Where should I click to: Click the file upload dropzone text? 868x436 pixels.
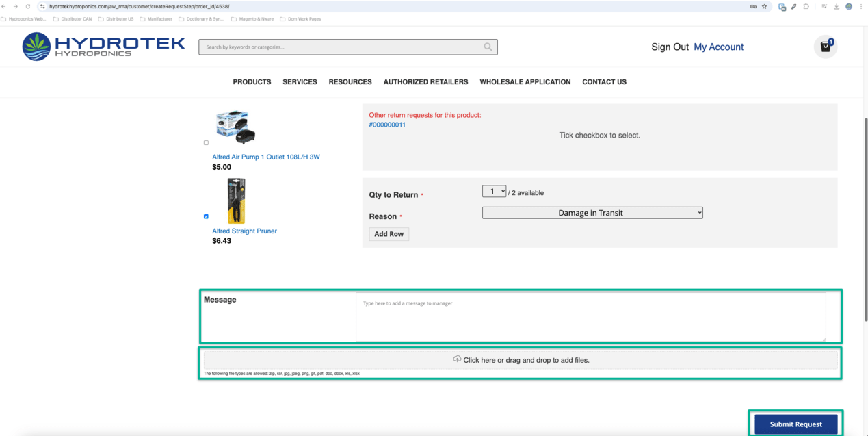pyautogui.click(x=526, y=360)
